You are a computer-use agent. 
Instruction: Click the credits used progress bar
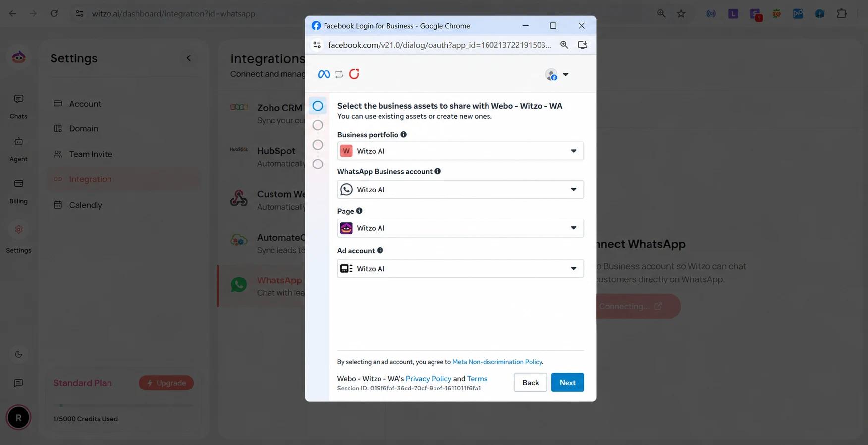(x=123, y=405)
